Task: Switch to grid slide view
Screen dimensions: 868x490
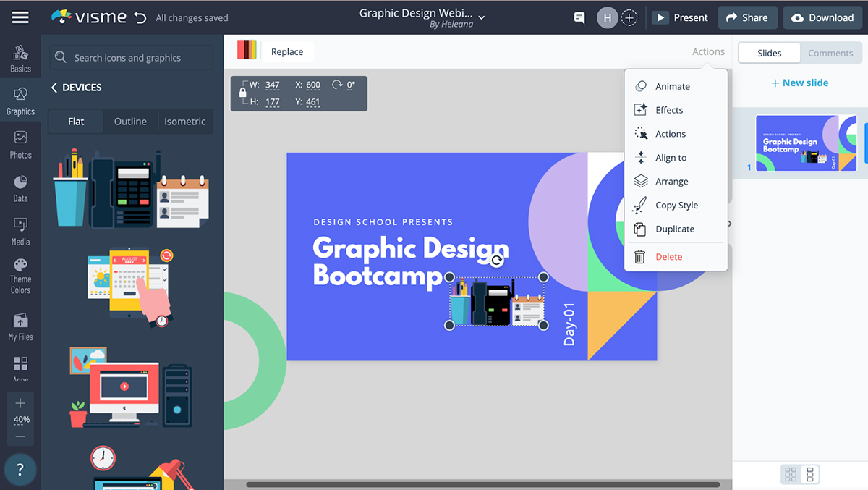Action: [x=791, y=474]
